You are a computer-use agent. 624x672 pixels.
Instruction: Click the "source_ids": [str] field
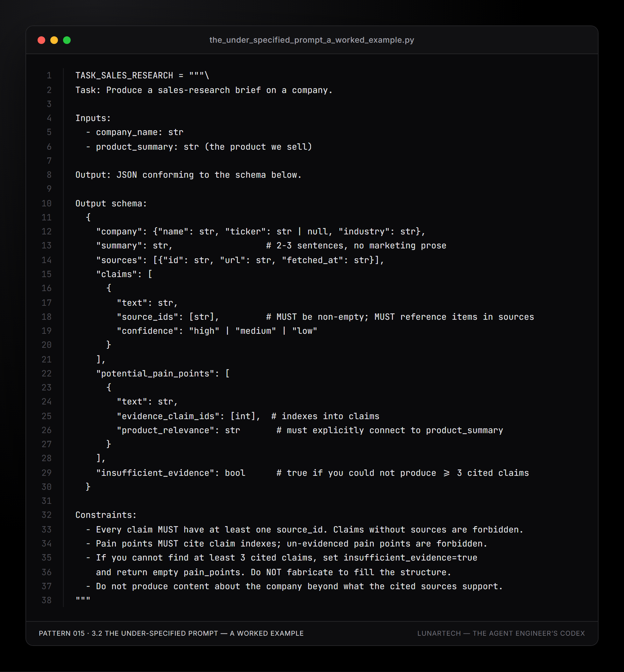168,317
